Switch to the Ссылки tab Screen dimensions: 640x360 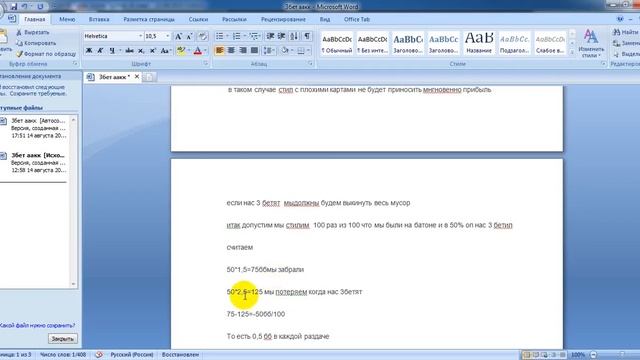point(198,19)
